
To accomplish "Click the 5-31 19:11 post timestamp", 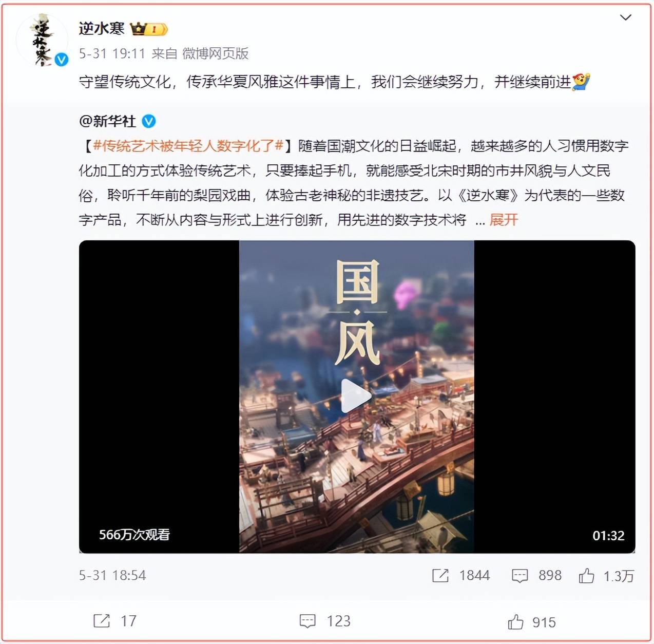I will 112,53.
